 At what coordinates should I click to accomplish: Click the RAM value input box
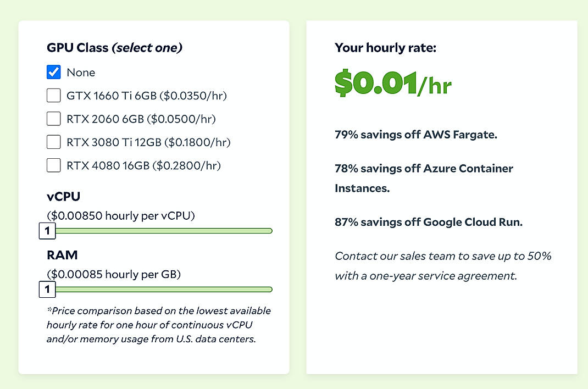47,289
